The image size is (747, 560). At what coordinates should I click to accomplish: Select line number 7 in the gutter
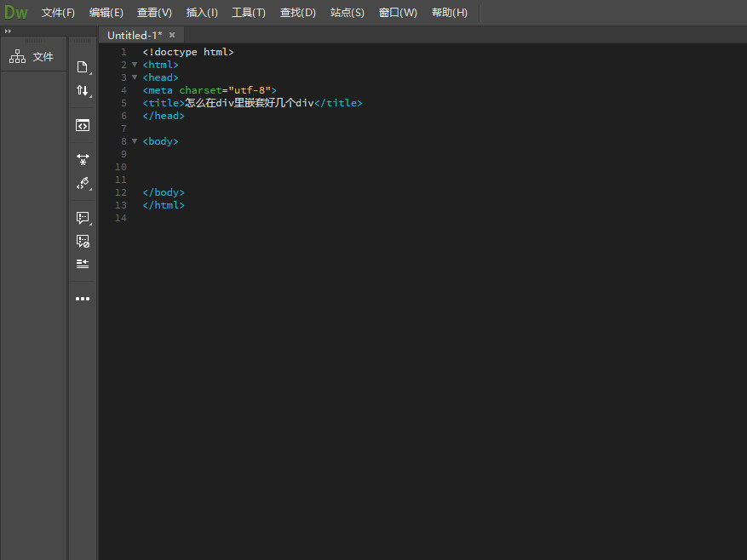click(x=124, y=129)
